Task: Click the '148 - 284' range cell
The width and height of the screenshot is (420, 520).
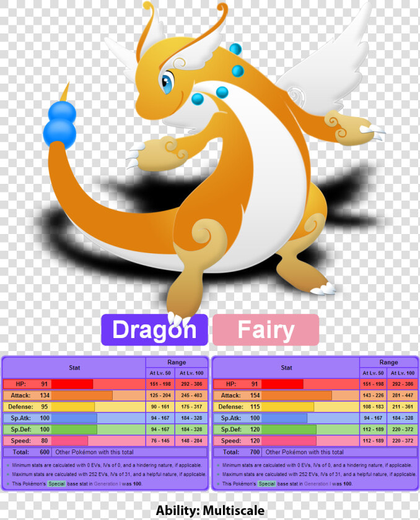Action: [191, 441]
